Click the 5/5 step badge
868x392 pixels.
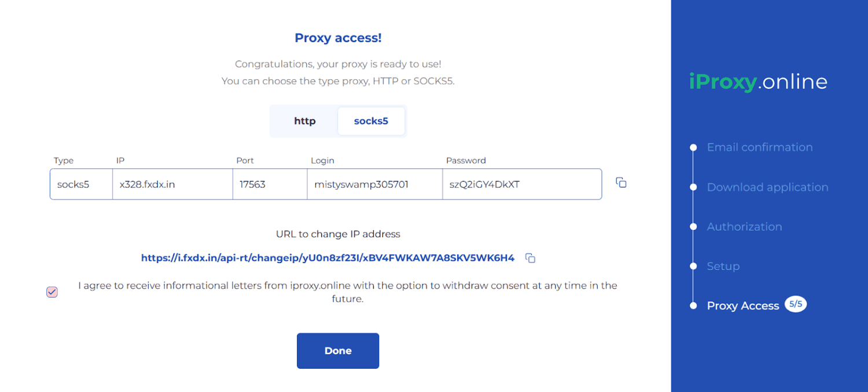796,304
